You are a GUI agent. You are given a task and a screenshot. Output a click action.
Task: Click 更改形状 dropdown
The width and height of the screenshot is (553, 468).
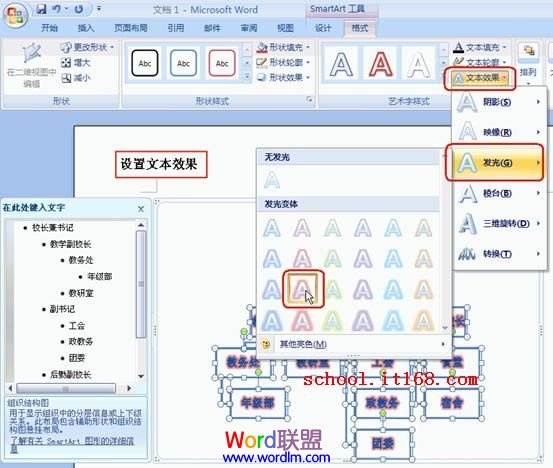[87, 47]
